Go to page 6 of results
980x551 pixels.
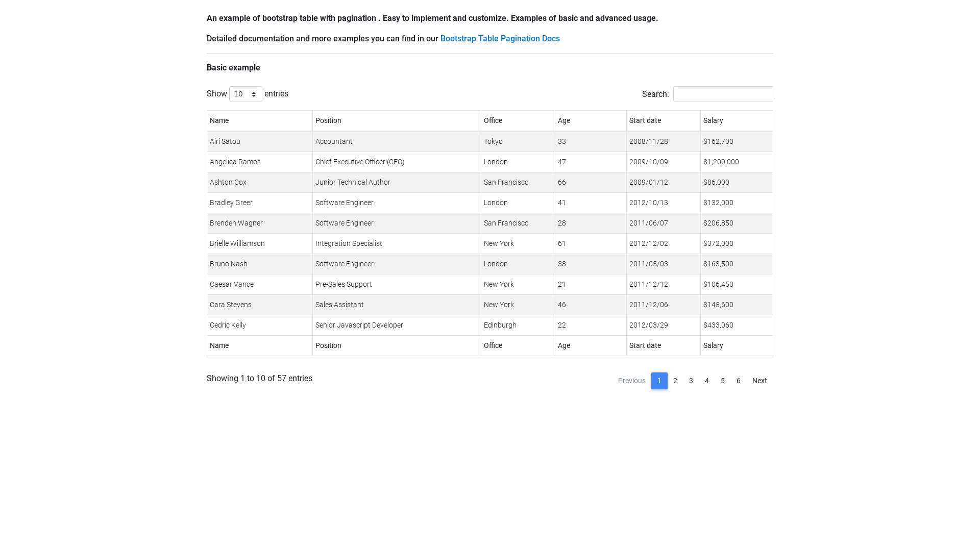[x=739, y=381]
